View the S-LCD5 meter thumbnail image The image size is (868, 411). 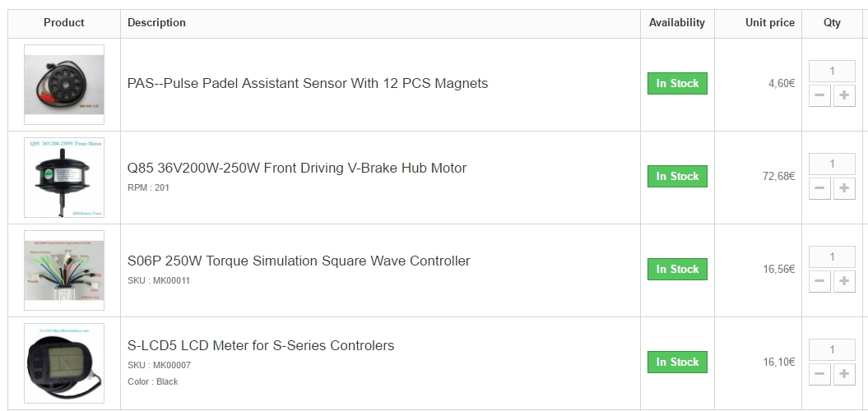click(64, 363)
